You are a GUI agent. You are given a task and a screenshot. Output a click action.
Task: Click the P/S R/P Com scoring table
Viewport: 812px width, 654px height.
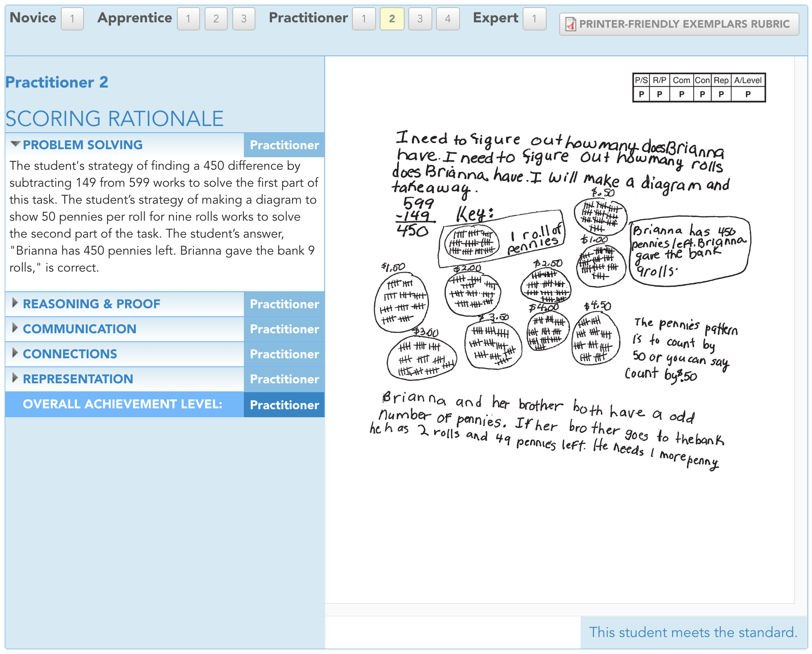point(699,87)
